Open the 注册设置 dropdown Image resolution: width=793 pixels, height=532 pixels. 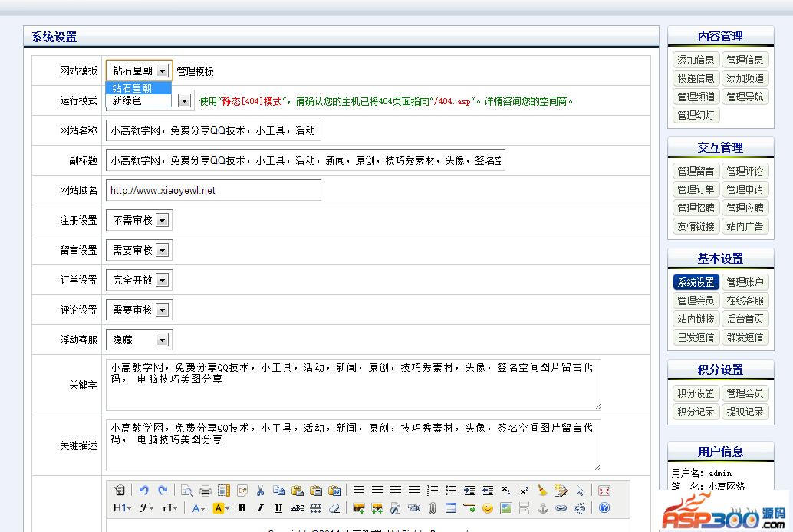pos(139,220)
